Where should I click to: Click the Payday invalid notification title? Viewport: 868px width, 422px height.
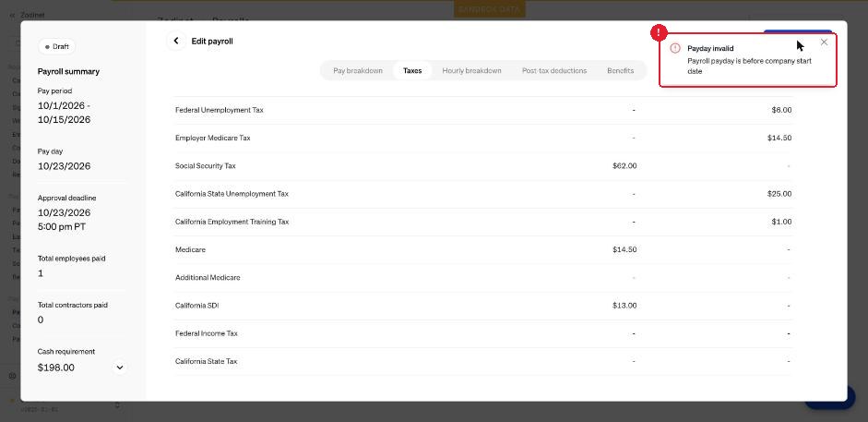710,49
